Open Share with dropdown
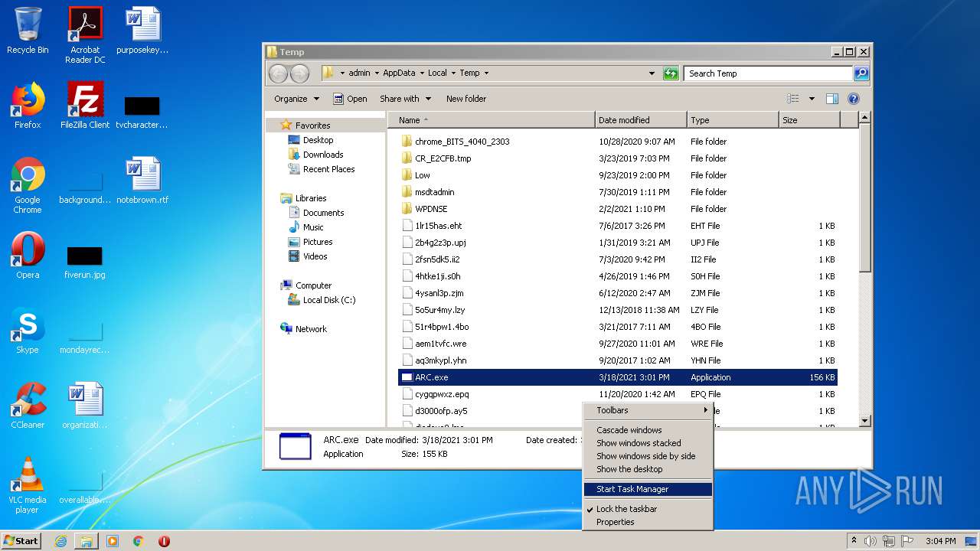This screenshot has width=980, height=551. (405, 99)
